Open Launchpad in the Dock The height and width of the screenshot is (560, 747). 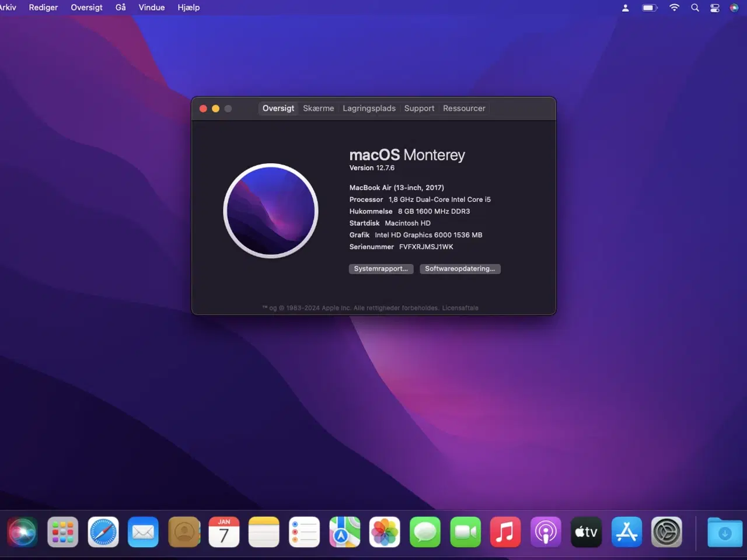[x=62, y=532]
